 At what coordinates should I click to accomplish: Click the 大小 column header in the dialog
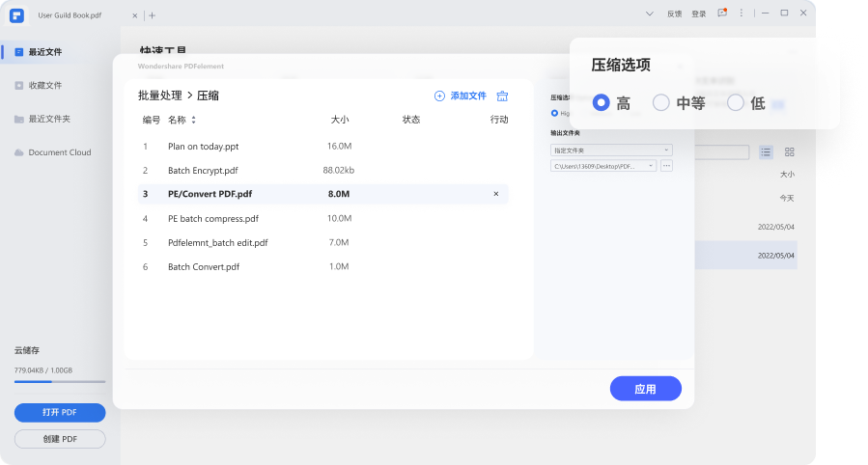pos(339,120)
